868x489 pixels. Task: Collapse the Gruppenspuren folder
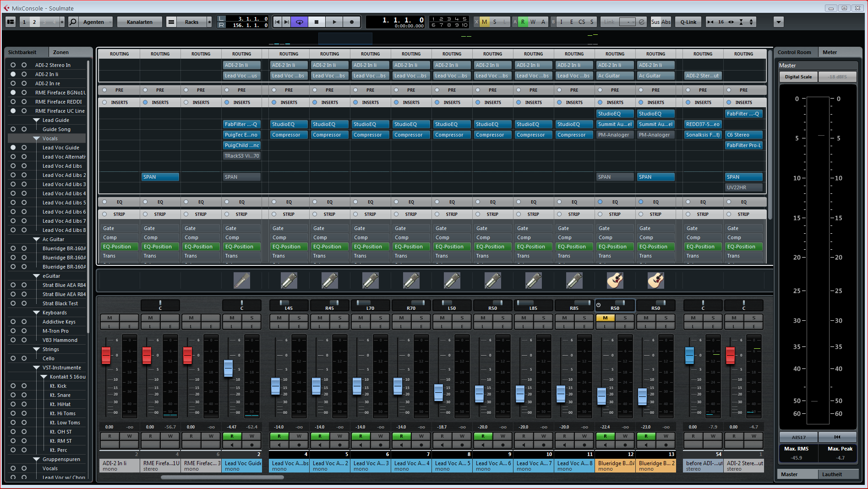pyautogui.click(x=36, y=459)
